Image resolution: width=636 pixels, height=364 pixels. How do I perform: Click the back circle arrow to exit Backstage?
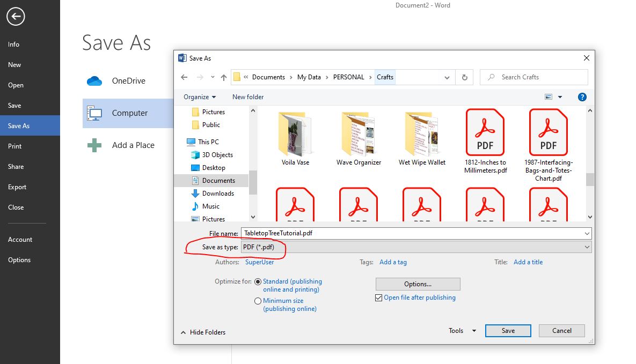coord(16,17)
